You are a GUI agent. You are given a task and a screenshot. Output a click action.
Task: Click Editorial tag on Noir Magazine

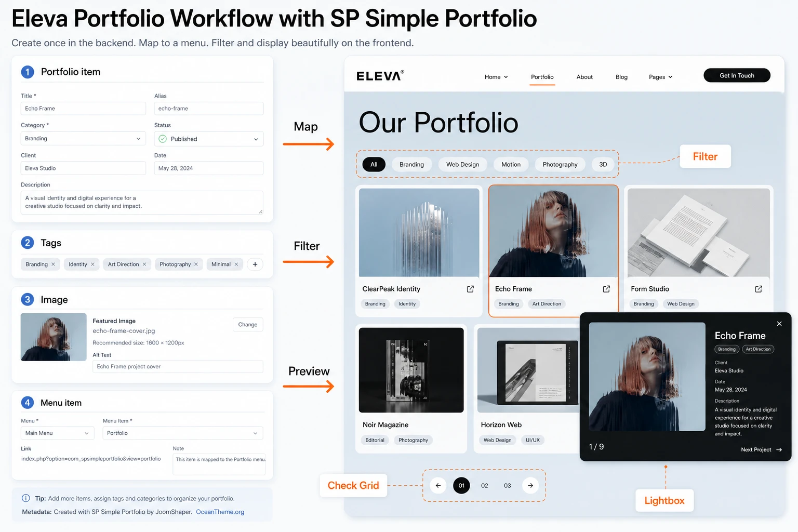coord(375,440)
